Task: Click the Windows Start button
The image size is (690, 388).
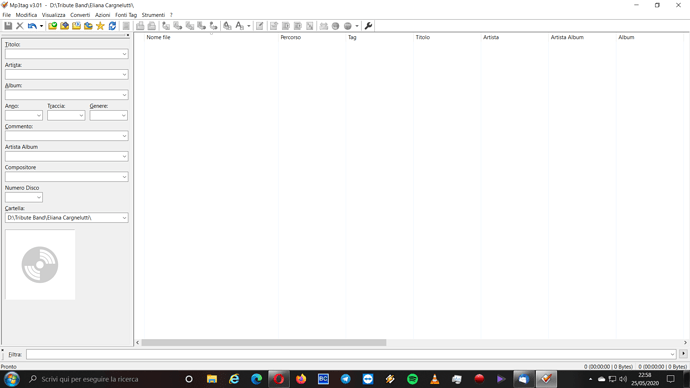Action: pos(11,379)
